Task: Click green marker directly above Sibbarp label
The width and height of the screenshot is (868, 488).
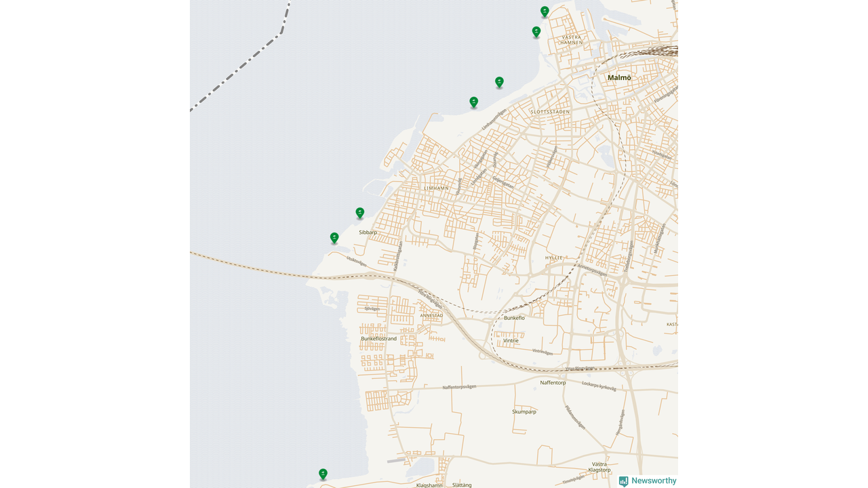Action: pos(360,213)
